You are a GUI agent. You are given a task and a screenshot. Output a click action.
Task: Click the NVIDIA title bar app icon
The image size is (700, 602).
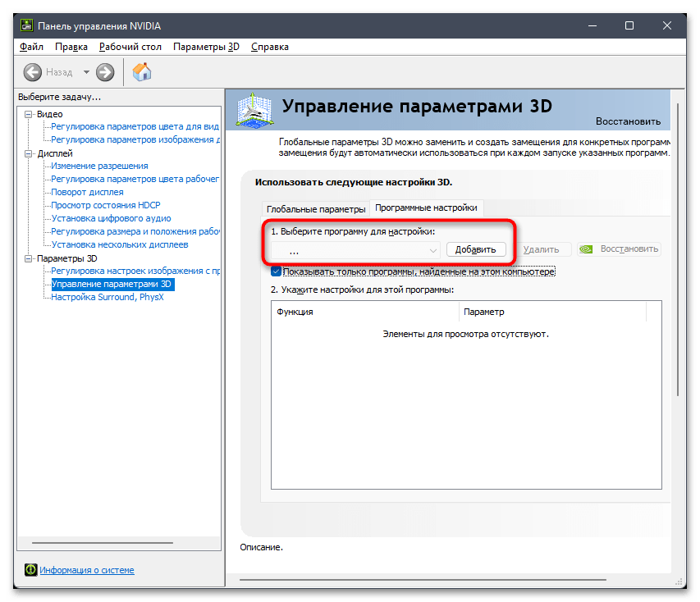pyautogui.click(x=27, y=25)
